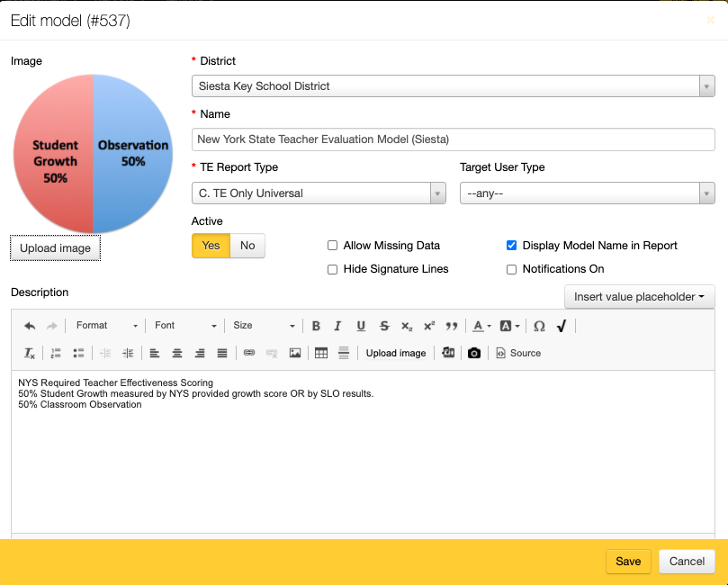This screenshot has height=585, width=728.
Task: Insert a horizontal line
Action: pyautogui.click(x=344, y=354)
